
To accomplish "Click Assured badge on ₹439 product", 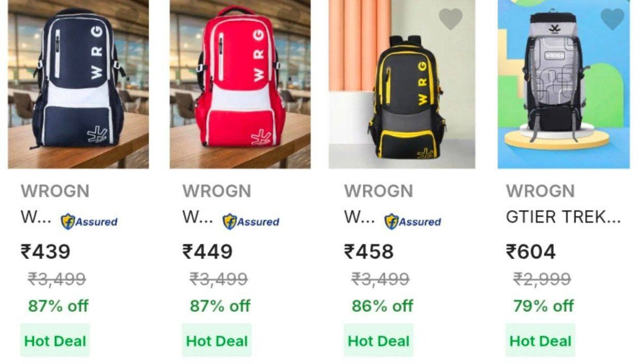I will (89, 221).
